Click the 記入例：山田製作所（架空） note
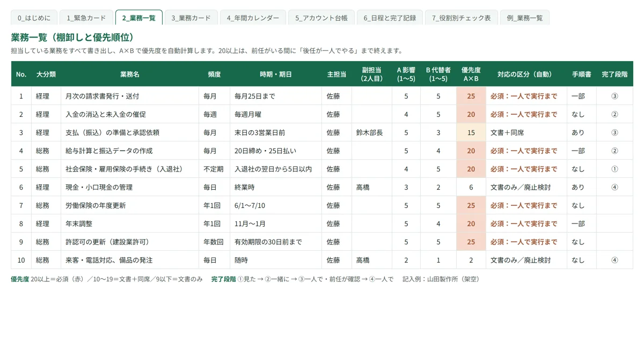Viewport: 644px width, 343px height. tap(441, 279)
